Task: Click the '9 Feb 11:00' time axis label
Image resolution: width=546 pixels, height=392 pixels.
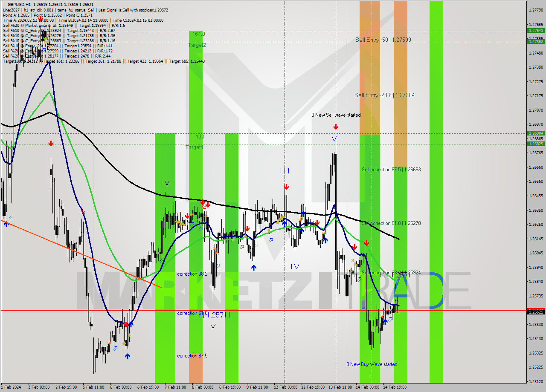Action: pyautogui.click(x=257, y=387)
